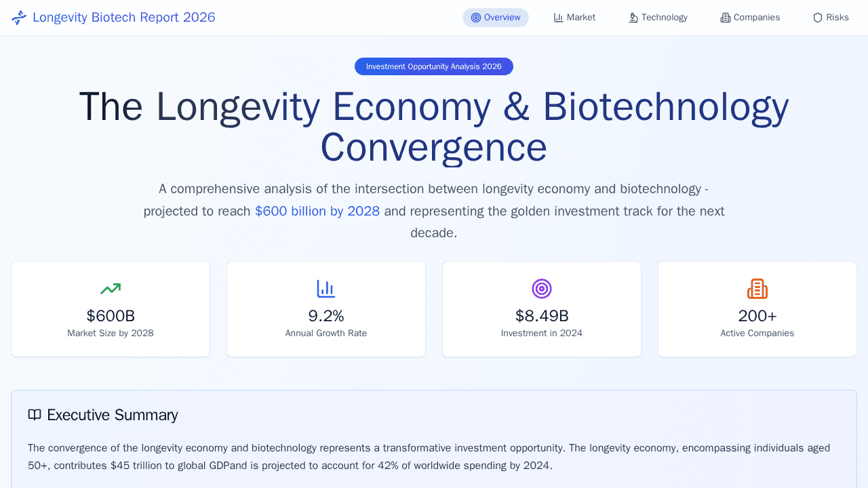This screenshot has width=868, height=488.
Task: Select the Investment in 2024 card
Action: (542, 309)
